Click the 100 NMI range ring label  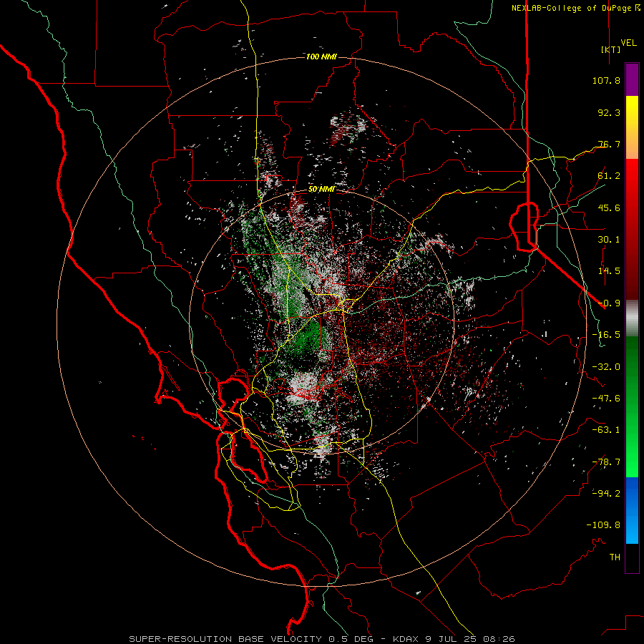pyautogui.click(x=321, y=57)
